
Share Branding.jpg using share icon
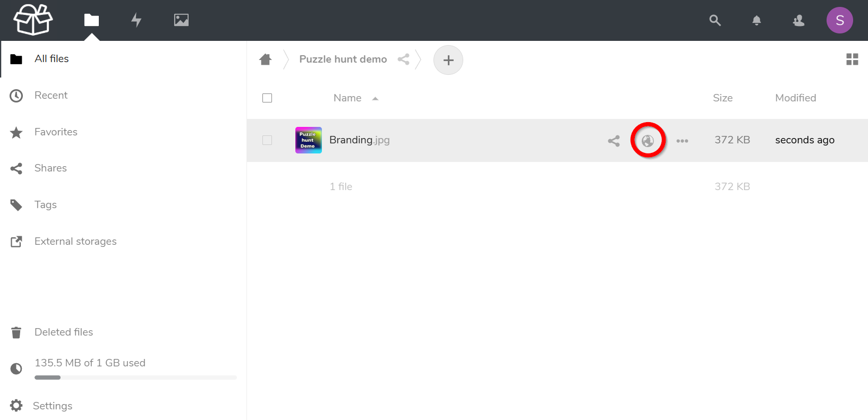[x=614, y=141]
